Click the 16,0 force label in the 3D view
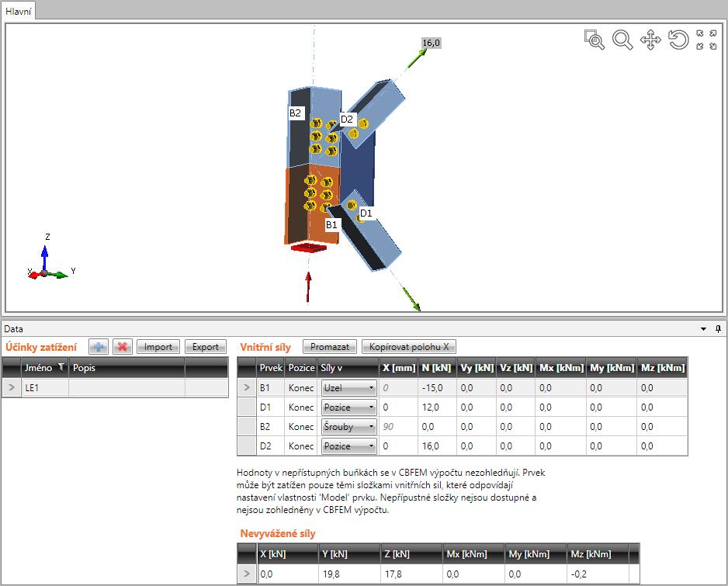This screenshot has width=728, height=586. point(431,43)
